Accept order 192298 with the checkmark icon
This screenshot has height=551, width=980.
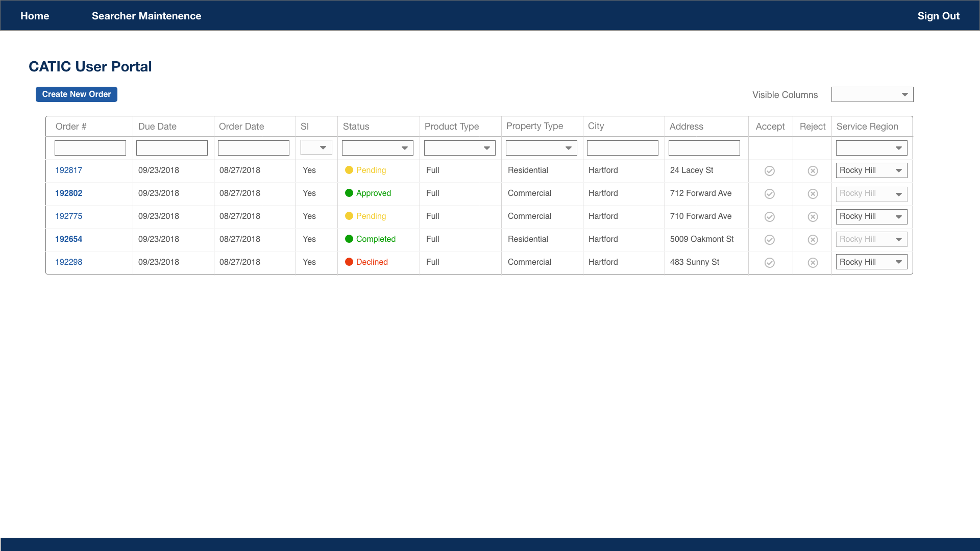tap(770, 263)
